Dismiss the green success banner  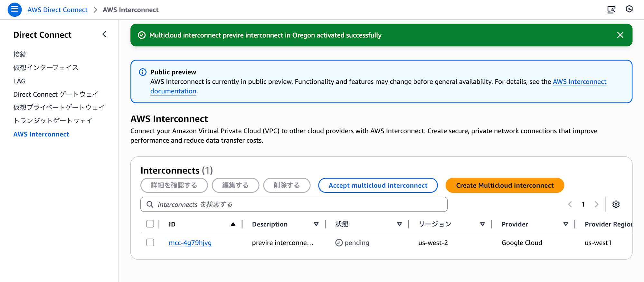(620, 35)
